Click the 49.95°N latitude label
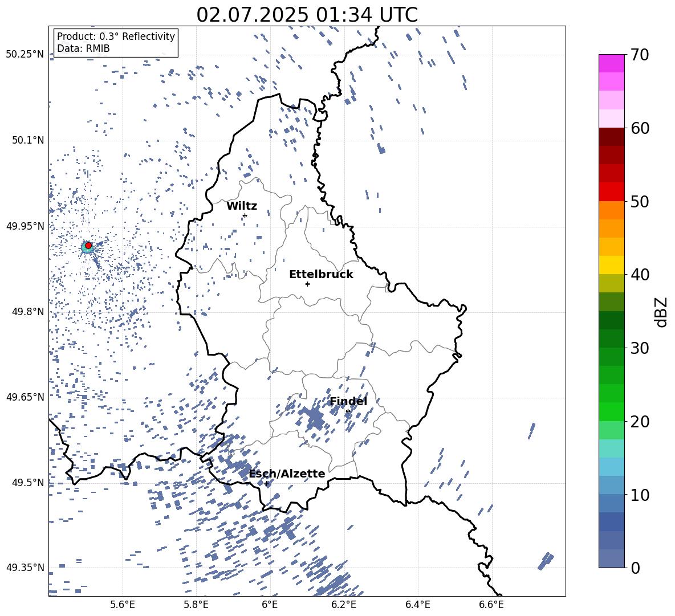The height and width of the screenshot is (616, 675). click(25, 226)
